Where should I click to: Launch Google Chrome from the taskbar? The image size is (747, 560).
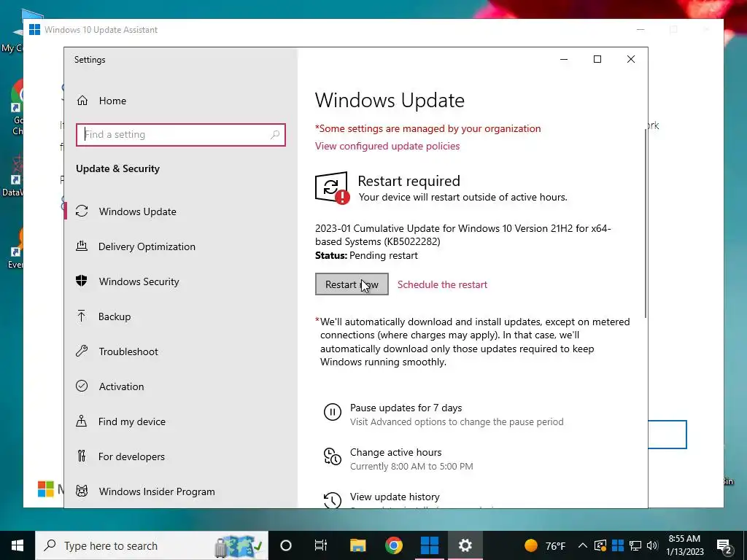click(393, 545)
